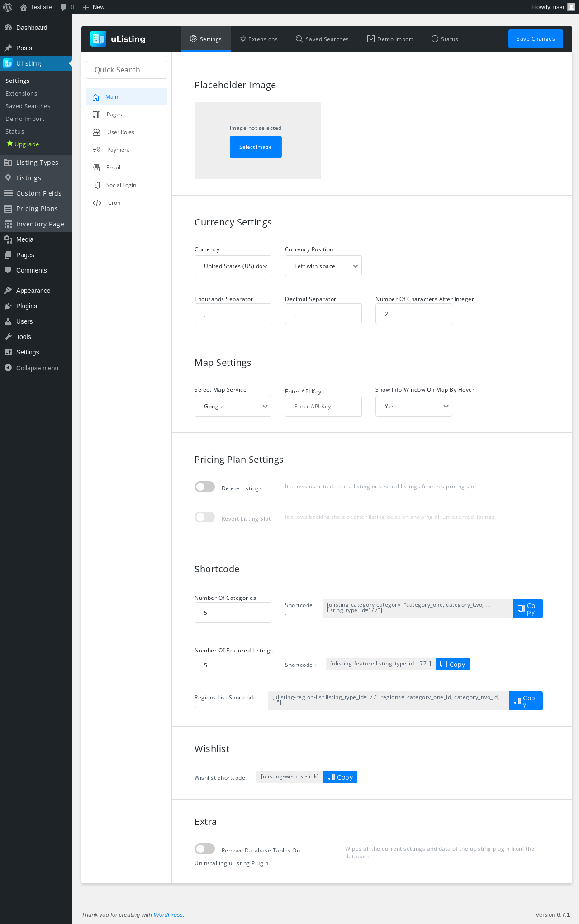This screenshot has height=924, width=579.
Task: Click the User Roles icon
Action: [x=96, y=132]
